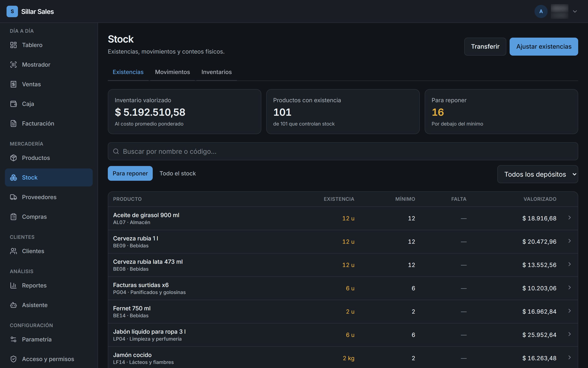Click the Productos box icon
Screen dimensions: 588x368
13,158
